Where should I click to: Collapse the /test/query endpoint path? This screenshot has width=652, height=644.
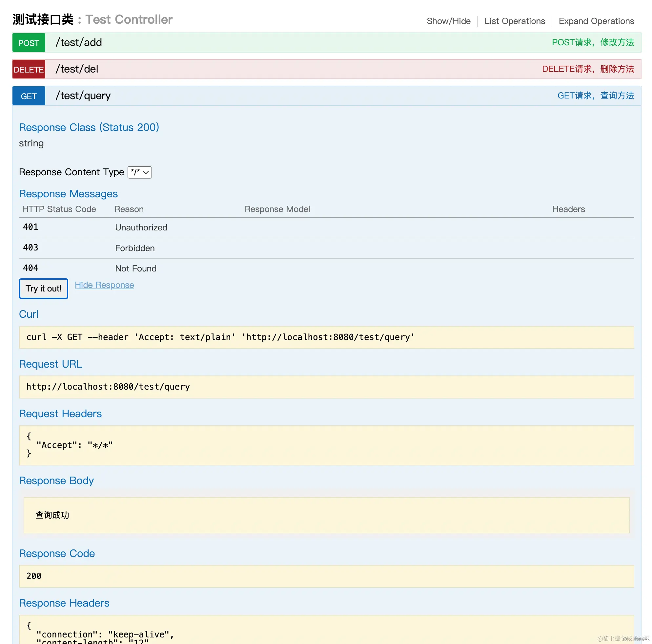point(83,96)
